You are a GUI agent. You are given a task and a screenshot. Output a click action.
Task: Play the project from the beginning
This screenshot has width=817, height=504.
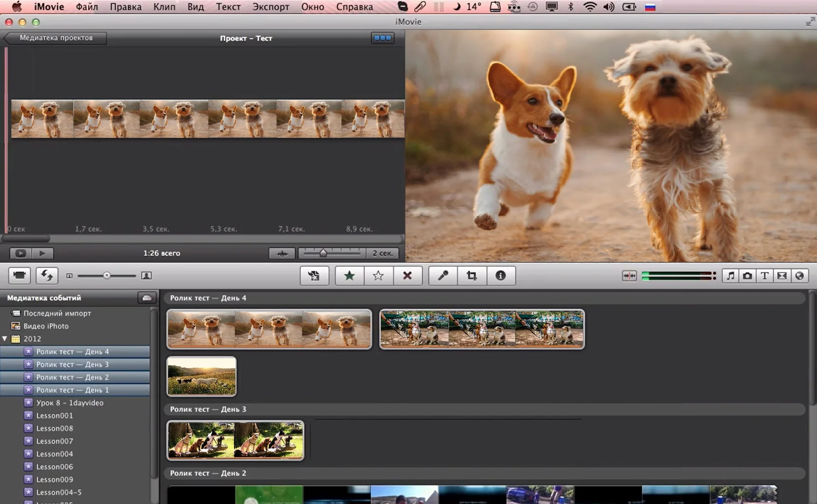tap(42, 253)
